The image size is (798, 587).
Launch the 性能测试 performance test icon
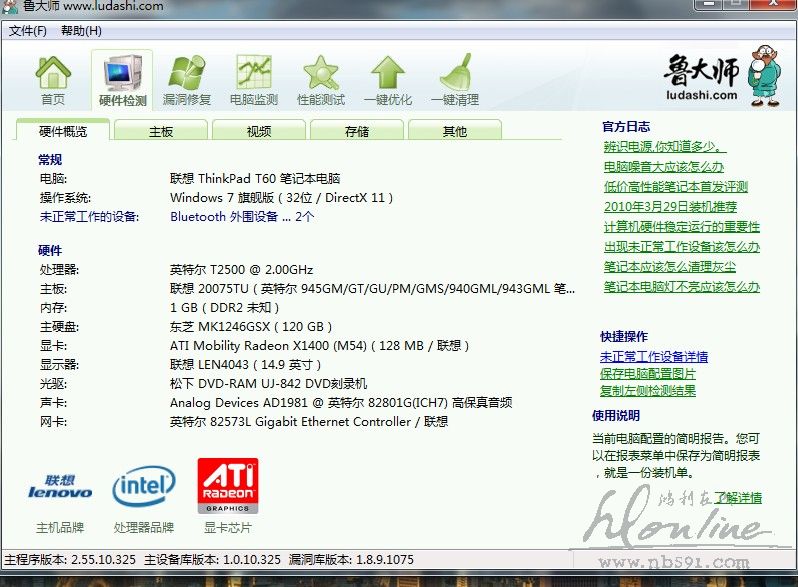click(321, 79)
